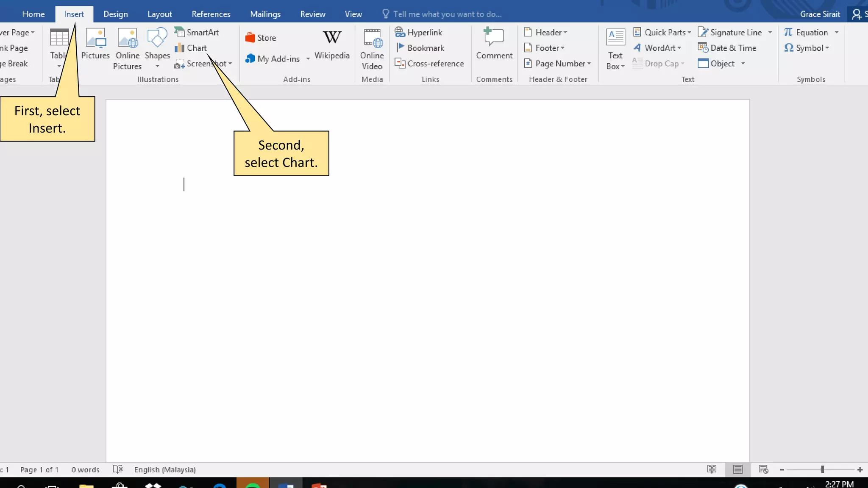Switch to the Design tab
Screen dimensions: 868x488
(x=116, y=14)
